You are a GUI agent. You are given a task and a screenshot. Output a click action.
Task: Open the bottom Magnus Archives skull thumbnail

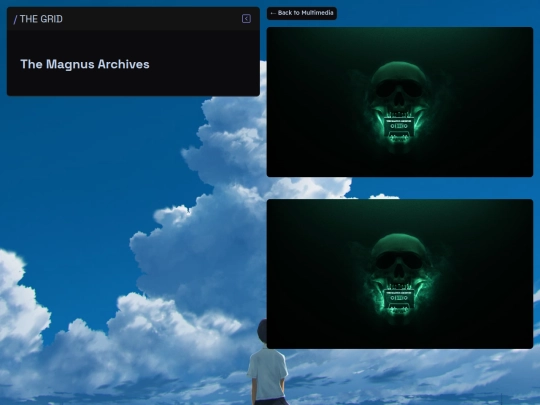400,274
